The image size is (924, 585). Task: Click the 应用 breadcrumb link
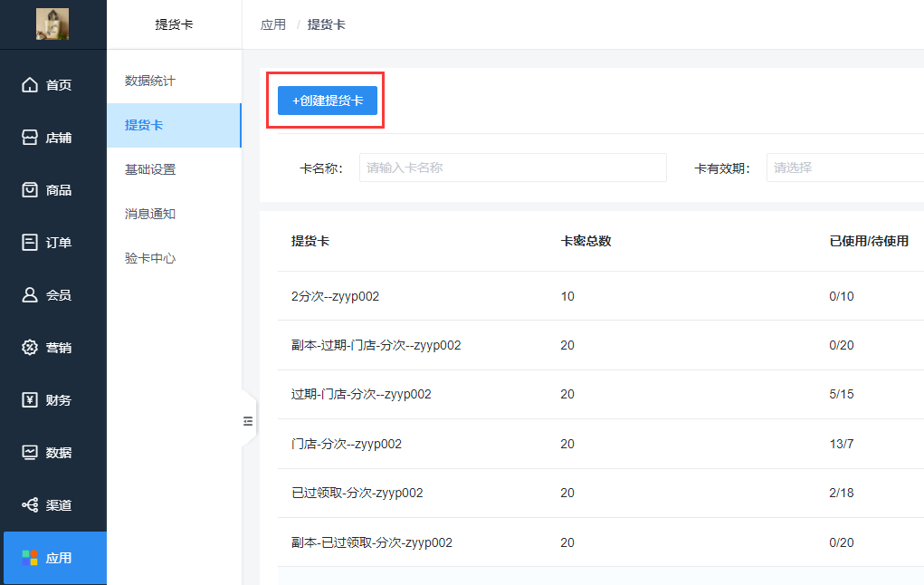click(x=273, y=24)
